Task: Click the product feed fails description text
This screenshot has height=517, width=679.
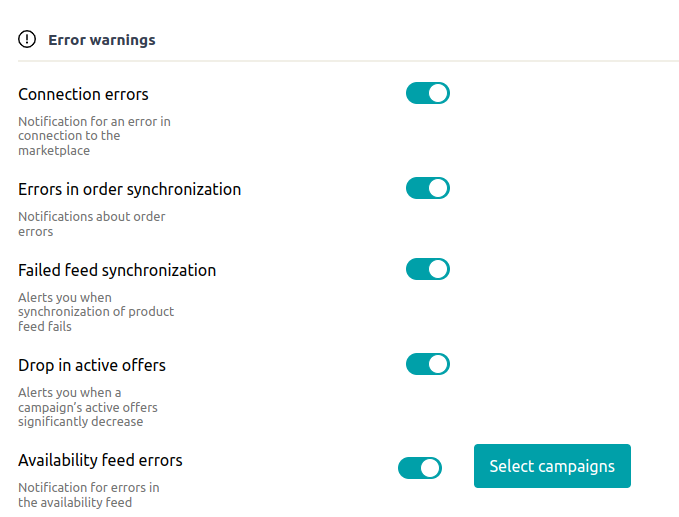Action: click(x=95, y=312)
